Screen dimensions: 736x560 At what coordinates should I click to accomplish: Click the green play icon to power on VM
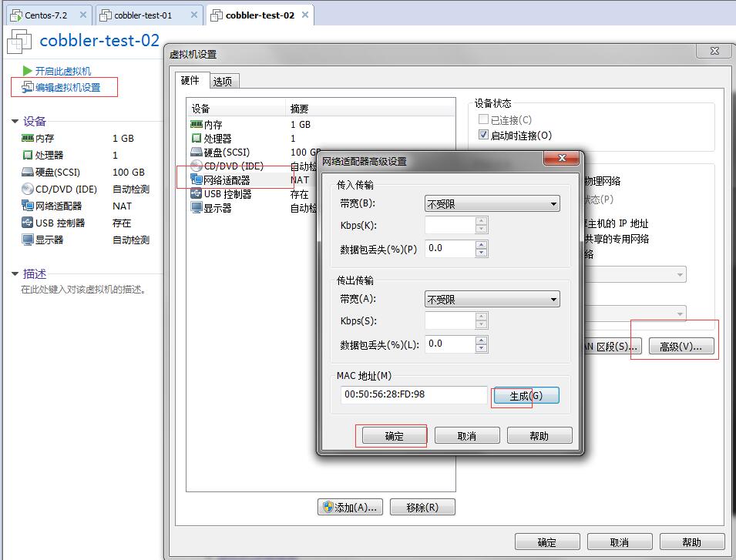[27, 71]
